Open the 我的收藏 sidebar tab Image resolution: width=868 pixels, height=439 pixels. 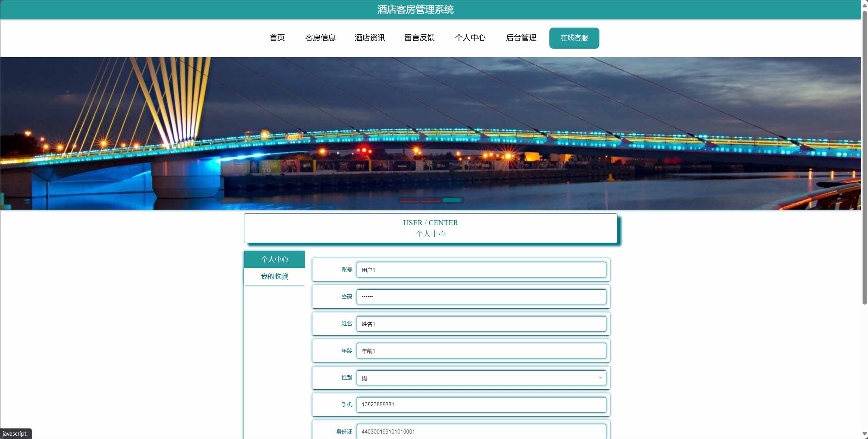tap(274, 276)
